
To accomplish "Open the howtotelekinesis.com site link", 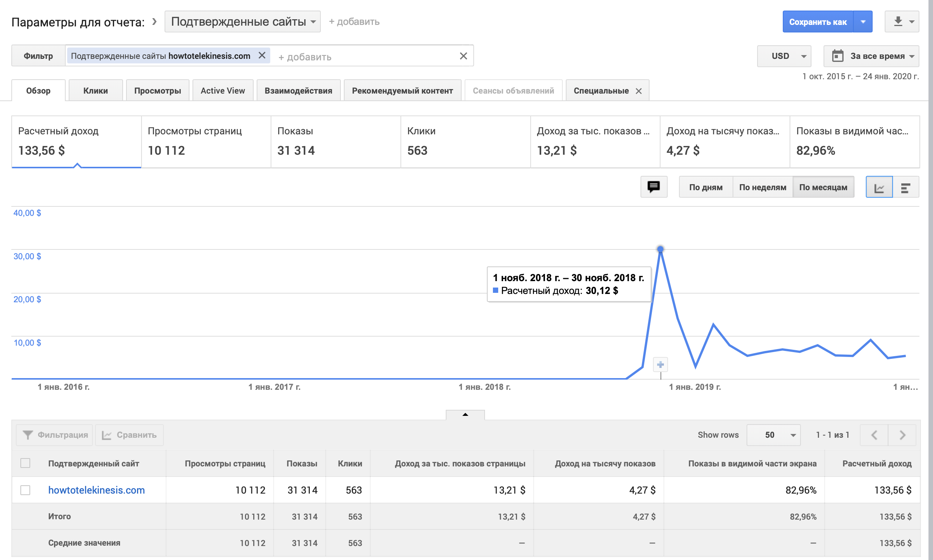I will click(x=96, y=490).
